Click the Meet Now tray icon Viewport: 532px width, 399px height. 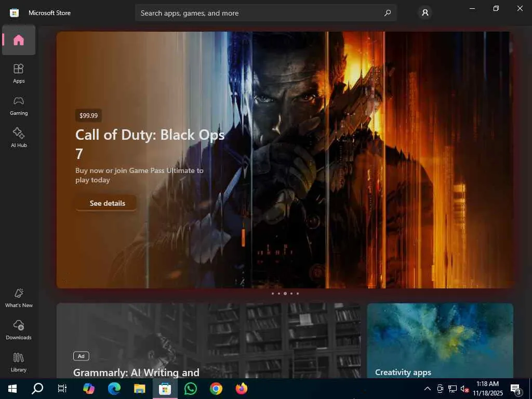pyautogui.click(x=440, y=389)
